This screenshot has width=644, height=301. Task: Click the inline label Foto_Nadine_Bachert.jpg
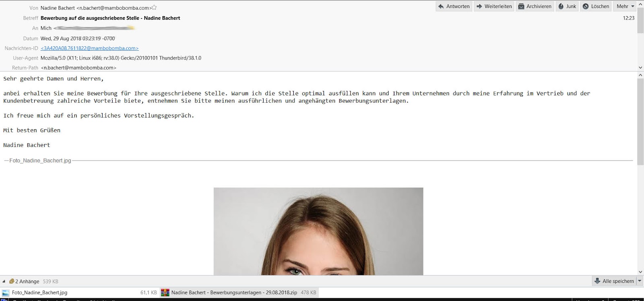(40, 161)
